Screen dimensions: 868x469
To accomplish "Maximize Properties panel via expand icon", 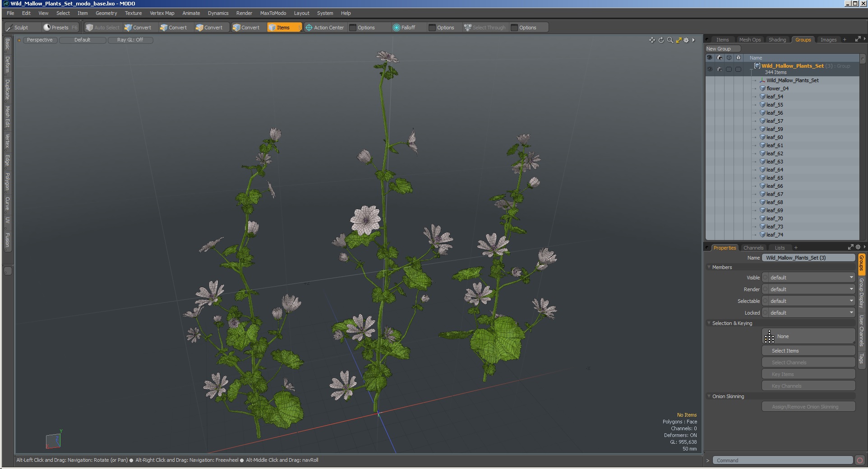I will click(850, 247).
